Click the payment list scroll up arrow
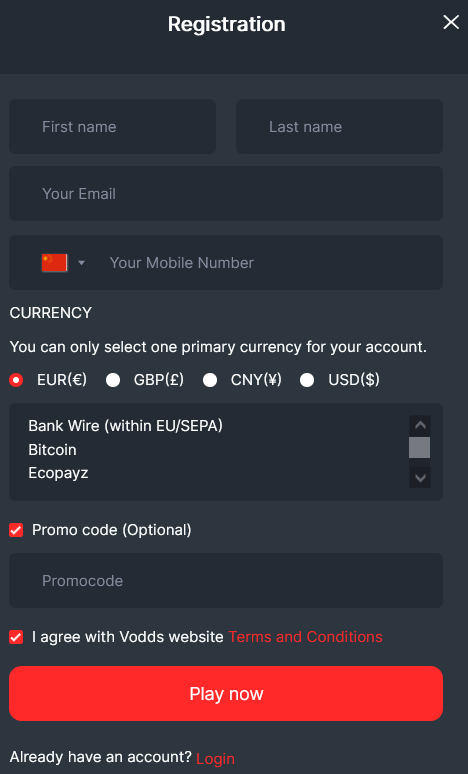This screenshot has height=774, width=468. (x=420, y=425)
